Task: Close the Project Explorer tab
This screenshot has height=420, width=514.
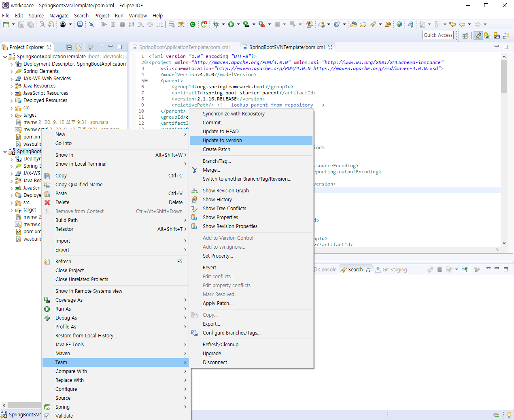Action: coord(49,47)
